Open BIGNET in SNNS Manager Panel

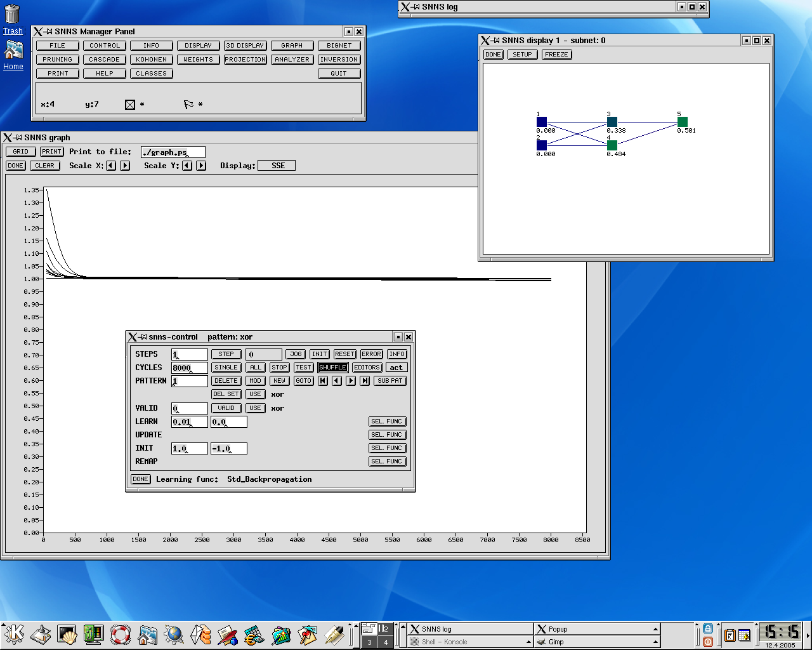pyautogui.click(x=339, y=46)
